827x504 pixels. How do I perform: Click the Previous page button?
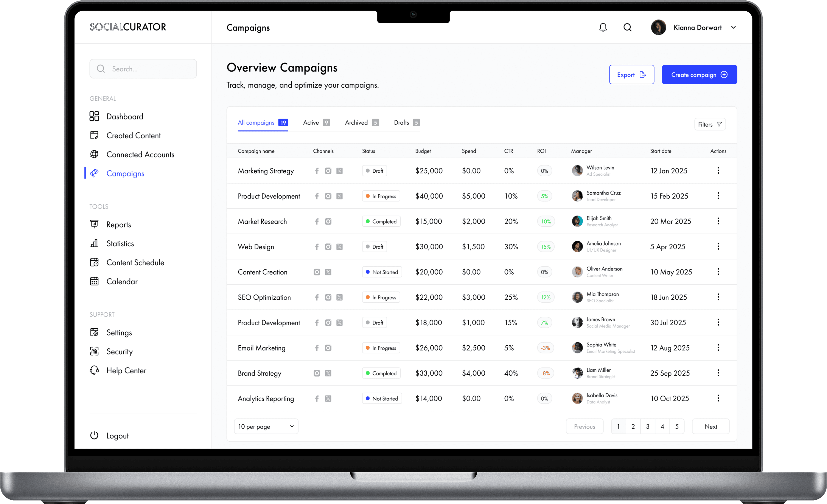coord(584,427)
